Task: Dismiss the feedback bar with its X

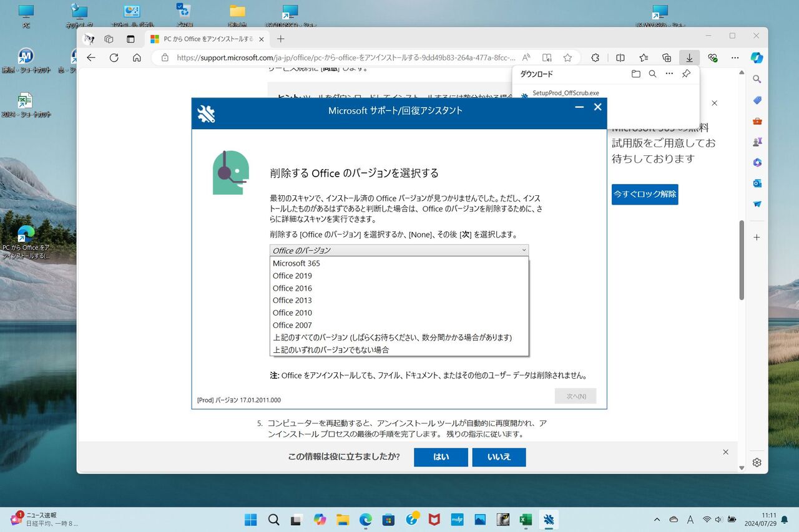Action: 725,452
